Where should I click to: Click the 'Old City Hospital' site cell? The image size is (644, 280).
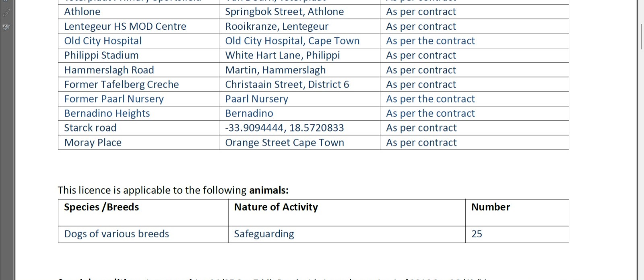138,41
